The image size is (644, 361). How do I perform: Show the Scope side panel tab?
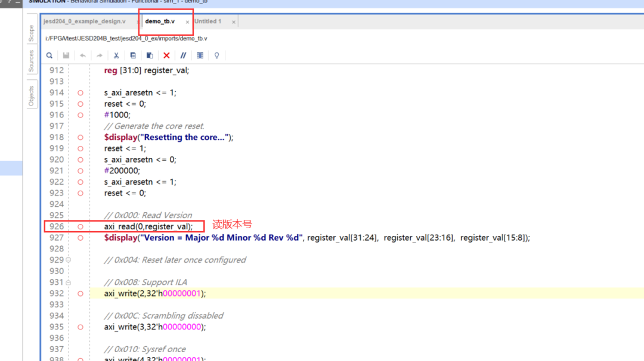pyautogui.click(x=31, y=33)
